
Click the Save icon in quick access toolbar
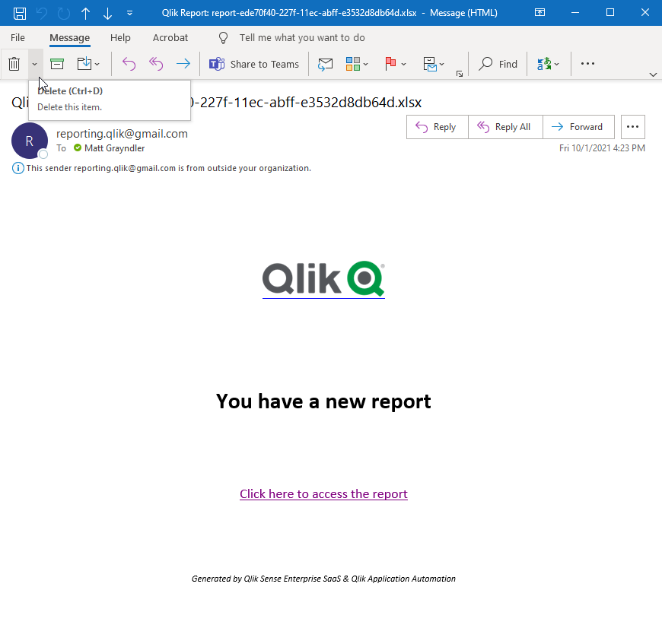pos(18,13)
